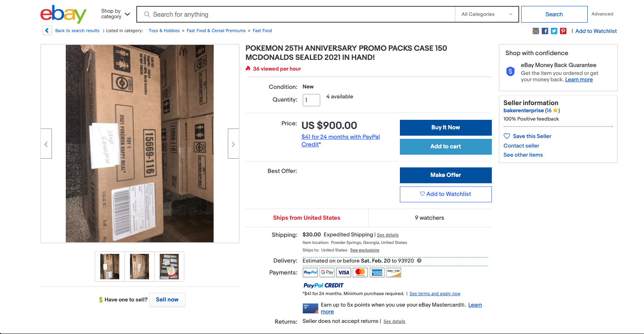
Task: Open All Categories dropdown
Action: coord(487,14)
